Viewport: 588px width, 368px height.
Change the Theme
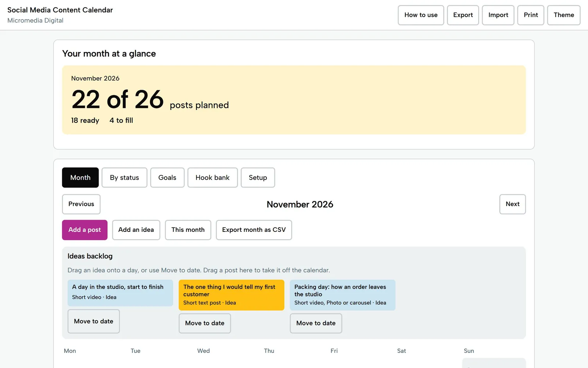(564, 15)
